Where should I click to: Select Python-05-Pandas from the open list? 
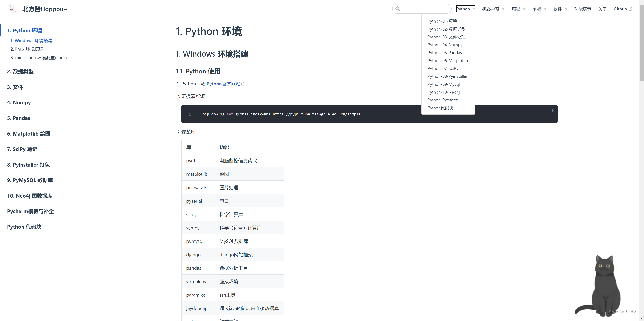(444, 53)
